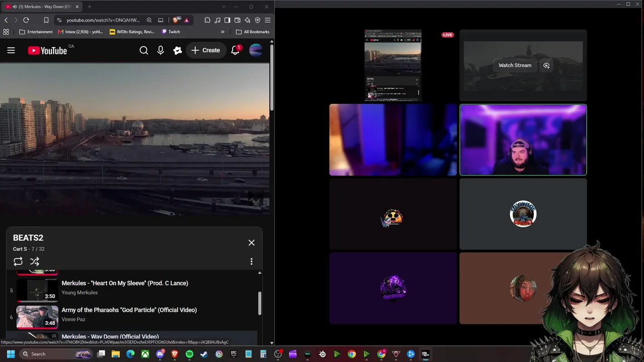Toggle the browser sidebar panel
The height and width of the screenshot is (362, 644).
(x=227, y=20)
